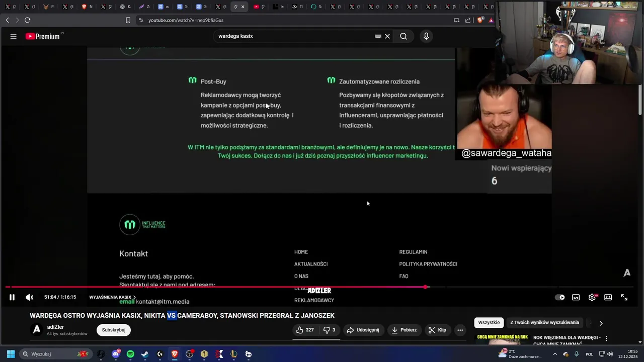Switch to theater mode view
The image size is (644, 362).
[x=608, y=297]
